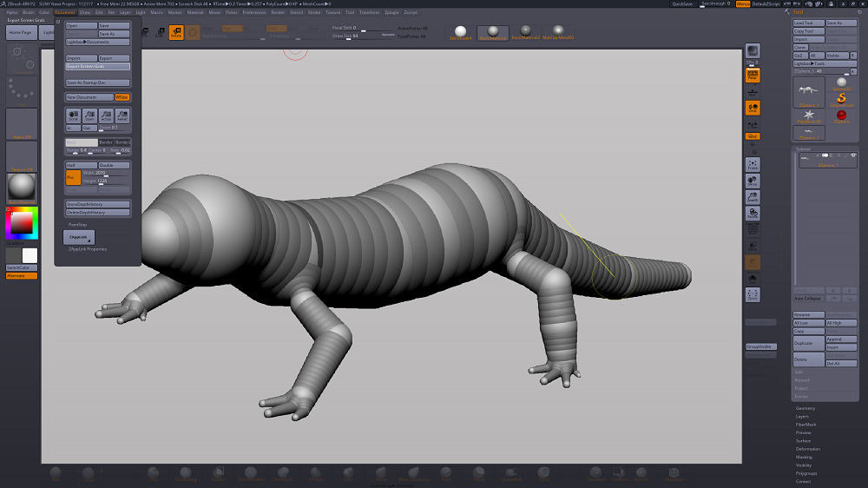Click the white secondary color swatch
Screen dimensions: 868x488
[30, 255]
